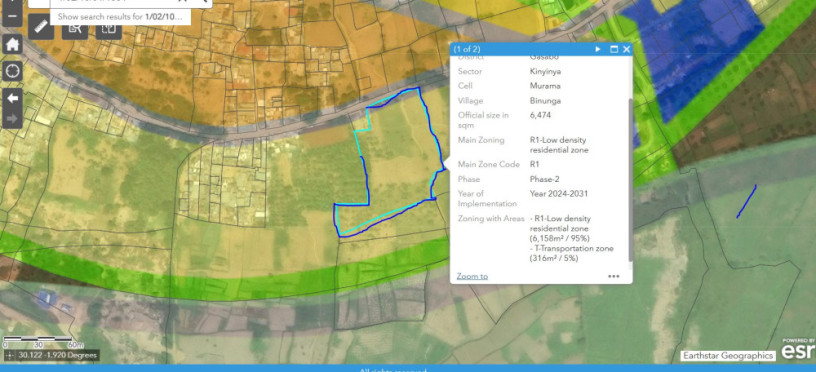Click the 'Zoning with Areas' field label
The height and width of the screenshot is (372, 816).
(x=491, y=219)
